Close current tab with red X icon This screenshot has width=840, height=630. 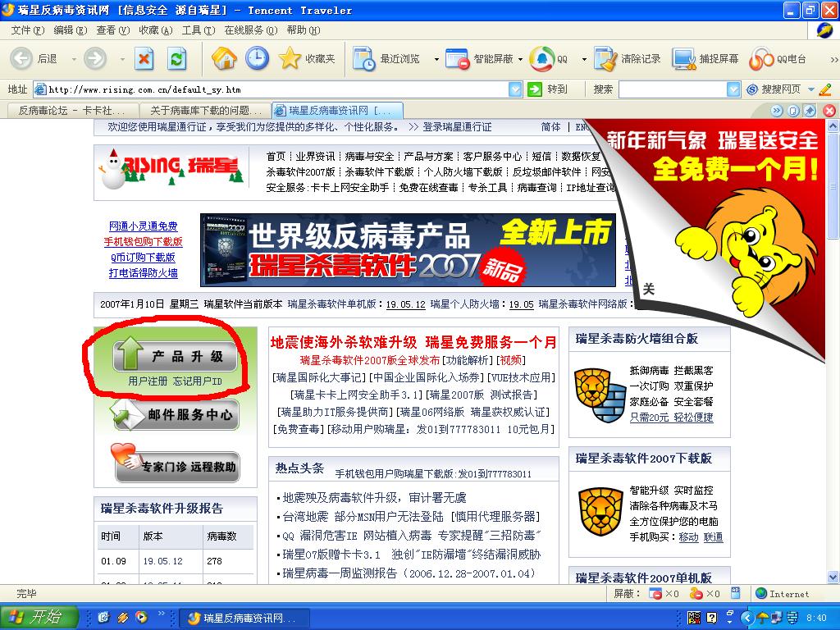[829, 111]
